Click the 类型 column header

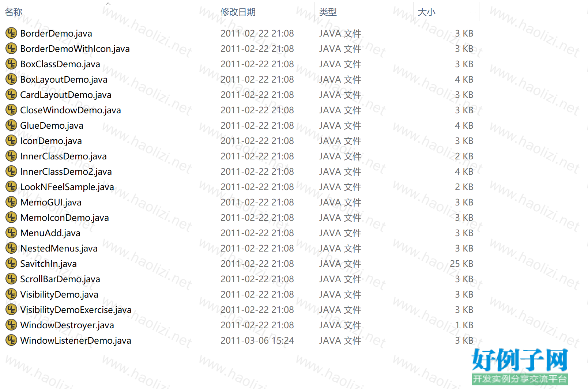click(x=328, y=12)
